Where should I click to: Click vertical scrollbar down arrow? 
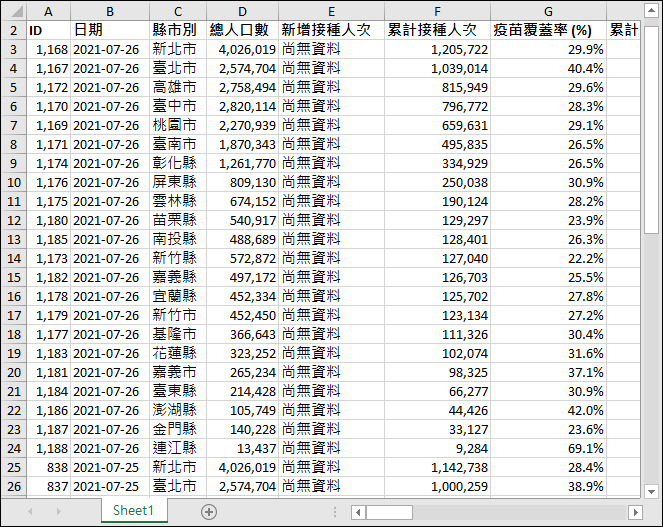click(651, 491)
